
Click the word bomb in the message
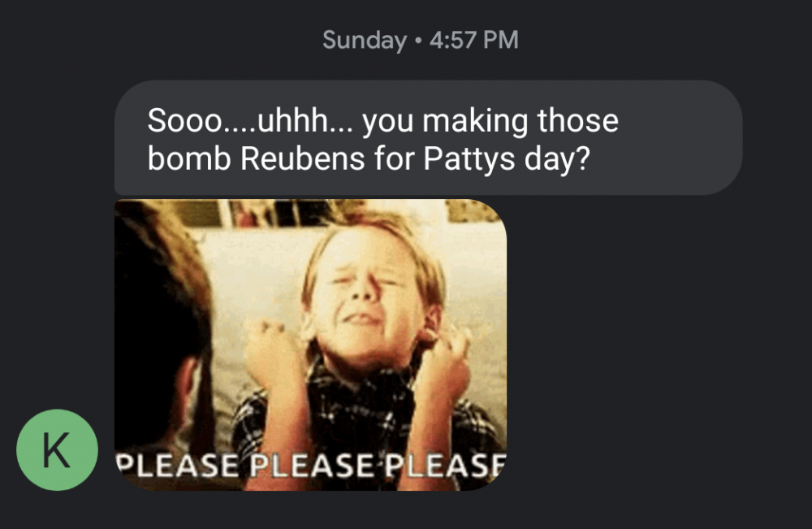(x=189, y=158)
